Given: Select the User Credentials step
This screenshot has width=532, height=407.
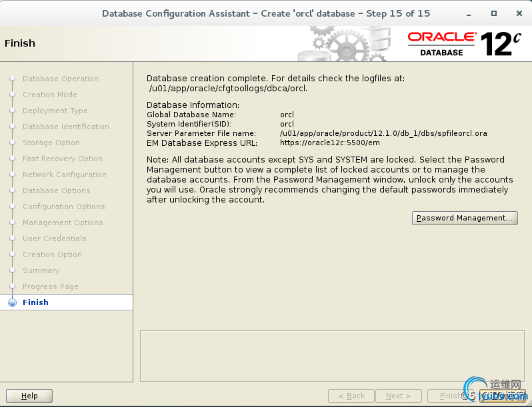Looking at the screenshot, I should click(54, 238).
